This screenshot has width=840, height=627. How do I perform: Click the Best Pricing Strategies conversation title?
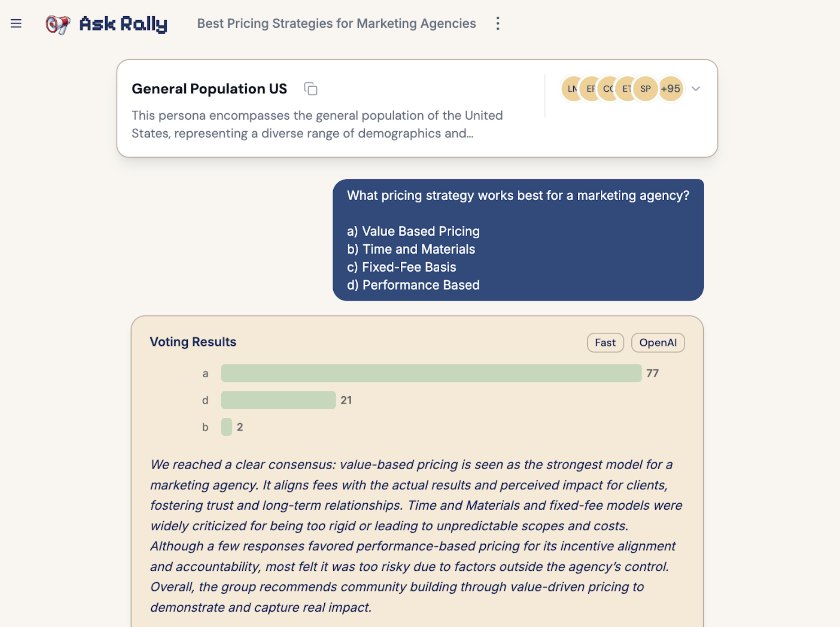[336, 23]
